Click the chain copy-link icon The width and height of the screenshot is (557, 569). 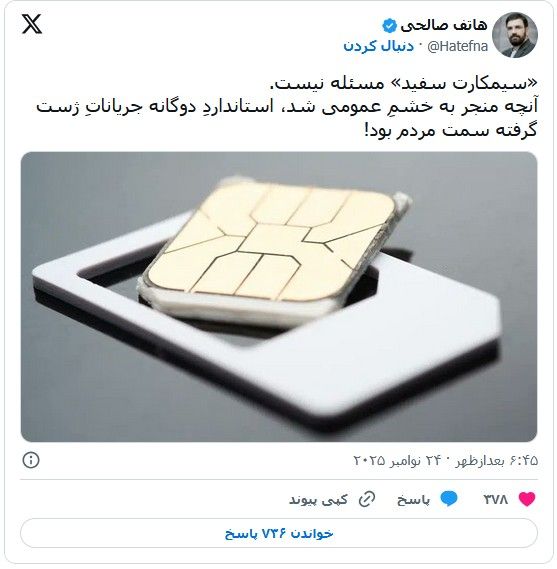367,499
